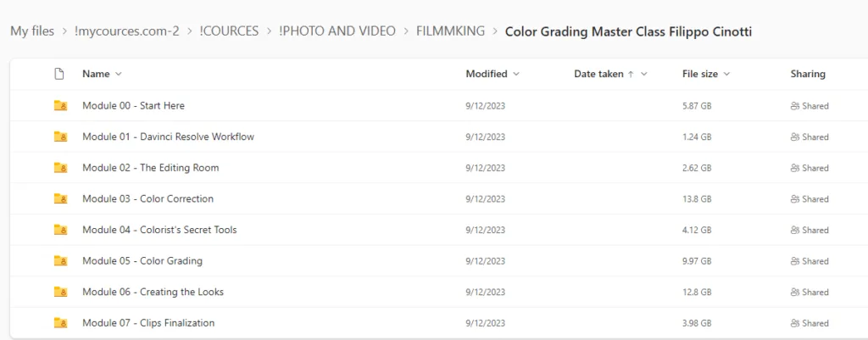Open the Module 04 - Colorist's Secret Tools folder
The width and height of the screenshot is (868, 340).
click(159, 230)
